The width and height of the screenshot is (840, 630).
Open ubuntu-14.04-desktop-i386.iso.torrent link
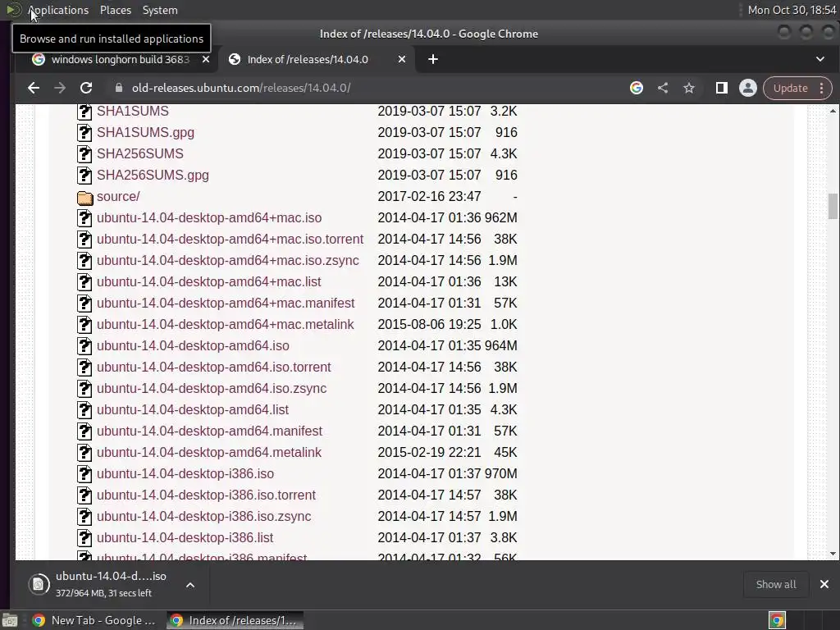[206, 495]
